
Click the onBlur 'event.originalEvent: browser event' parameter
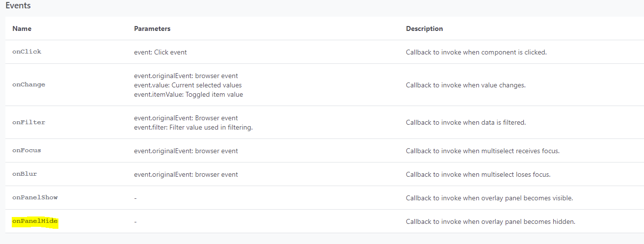186,174
